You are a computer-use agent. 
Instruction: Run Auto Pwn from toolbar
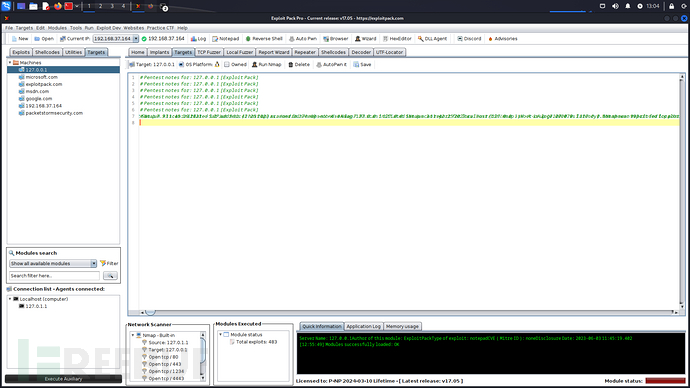[x=303, y=39]
